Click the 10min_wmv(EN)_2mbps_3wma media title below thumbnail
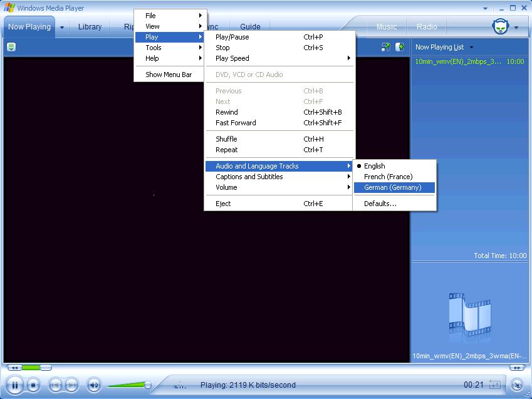The height and width of the screenshot is (399, 532). [469, 356]
